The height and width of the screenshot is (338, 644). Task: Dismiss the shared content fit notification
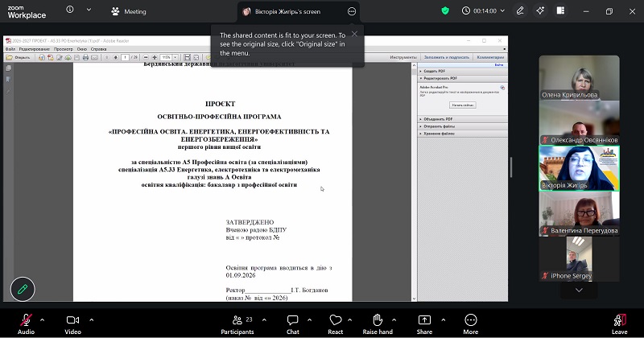[x=354, y=34]
